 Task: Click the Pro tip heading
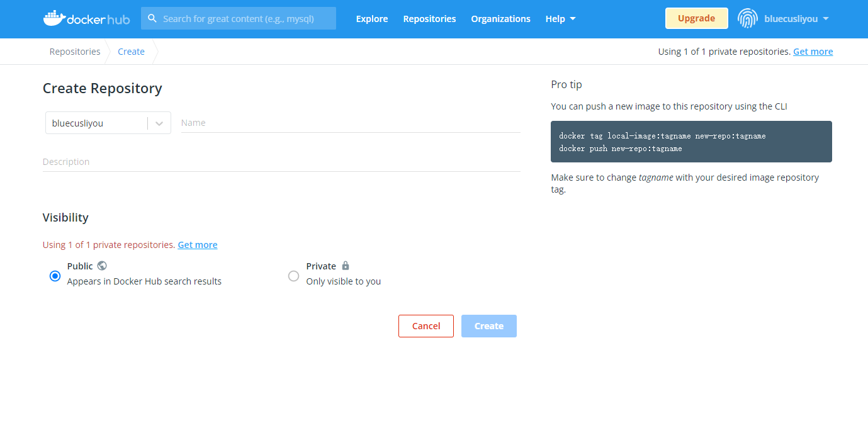pos(566,84)
